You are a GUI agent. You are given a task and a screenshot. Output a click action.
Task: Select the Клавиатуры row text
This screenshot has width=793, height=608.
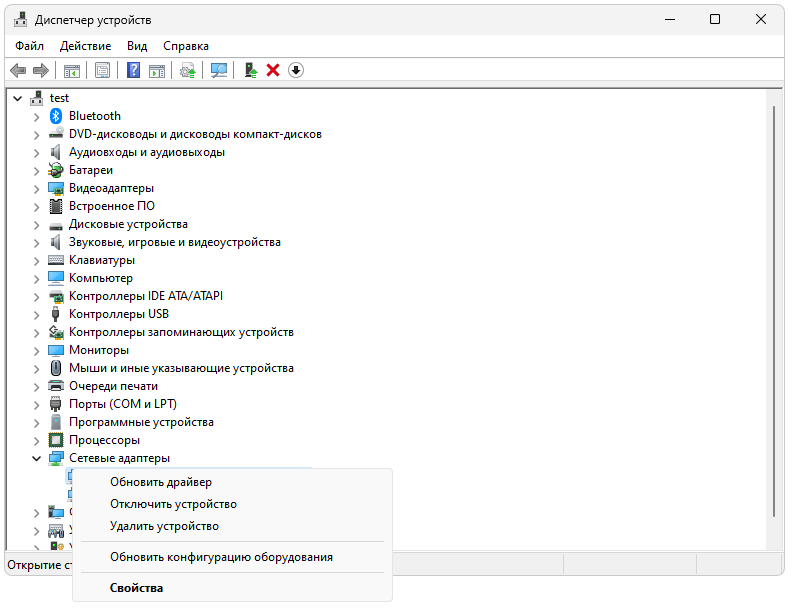(102, 260)
